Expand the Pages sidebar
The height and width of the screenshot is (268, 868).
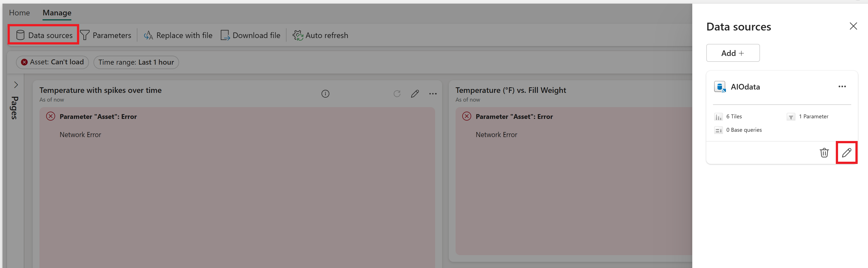tap(15, 84)
